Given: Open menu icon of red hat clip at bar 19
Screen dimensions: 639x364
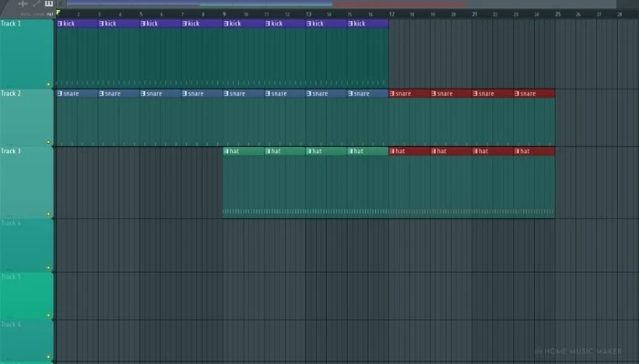Looking at the screenshot, I should [x=434, y=151].
